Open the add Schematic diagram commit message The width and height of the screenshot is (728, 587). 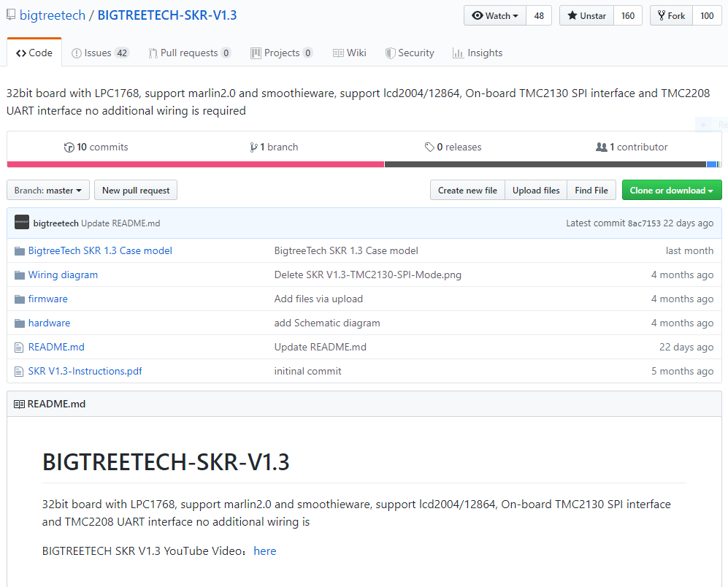click(x=327, y=323)
